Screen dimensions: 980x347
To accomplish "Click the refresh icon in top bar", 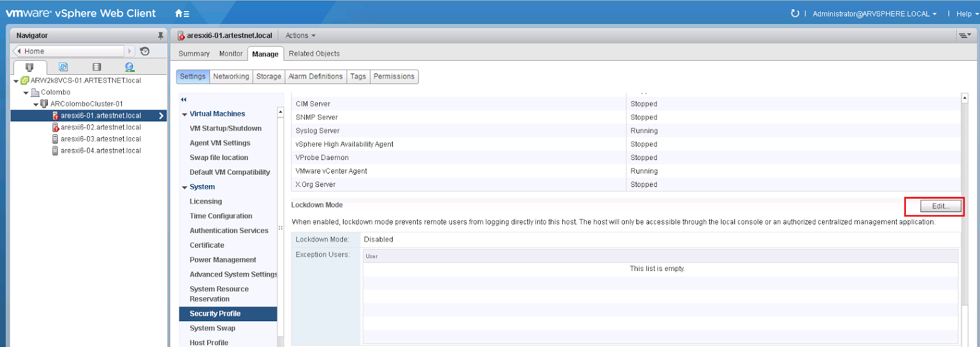I will 795,13.
